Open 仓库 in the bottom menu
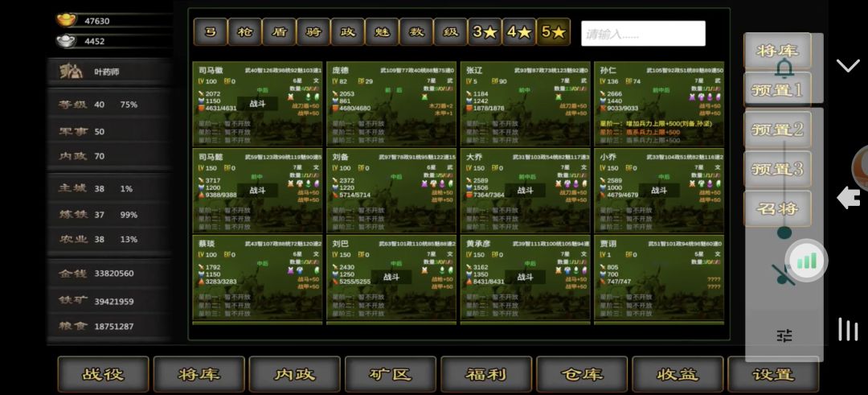This screenshot has height=395, width=868. (x=583, y=375)
